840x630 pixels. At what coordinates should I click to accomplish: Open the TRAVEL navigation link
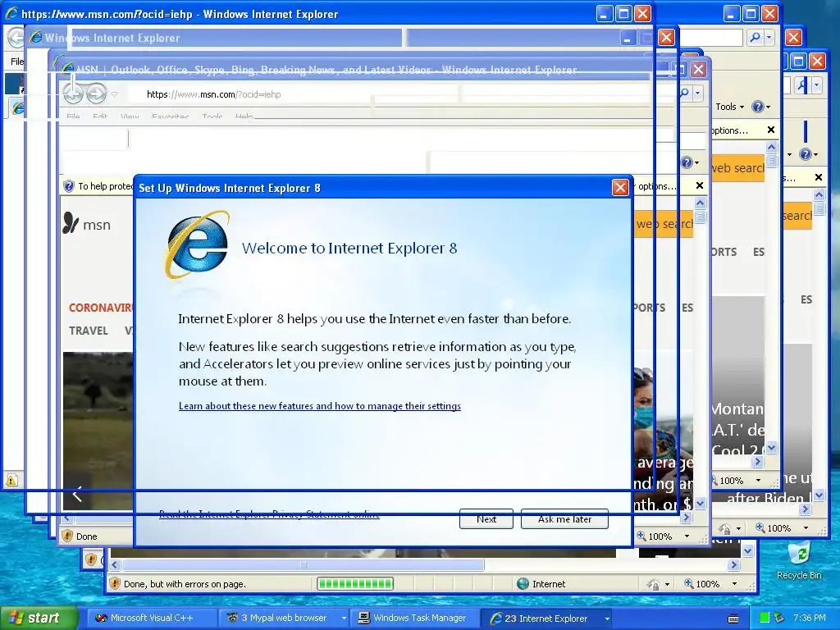(89, 331)
